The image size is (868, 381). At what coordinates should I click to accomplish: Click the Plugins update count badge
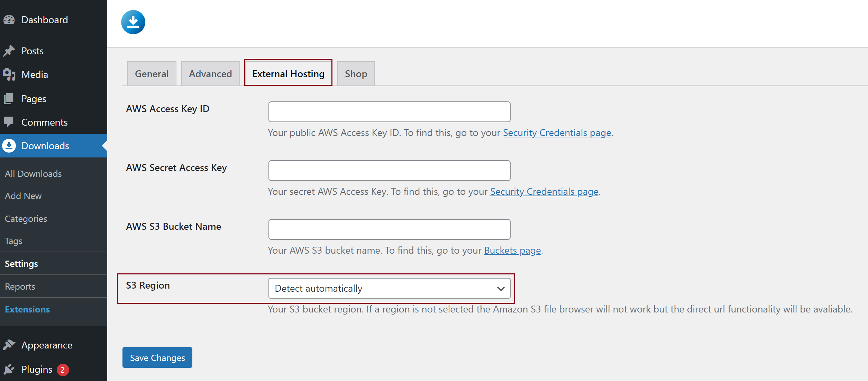pyautogui.click(x=63, y=370)
